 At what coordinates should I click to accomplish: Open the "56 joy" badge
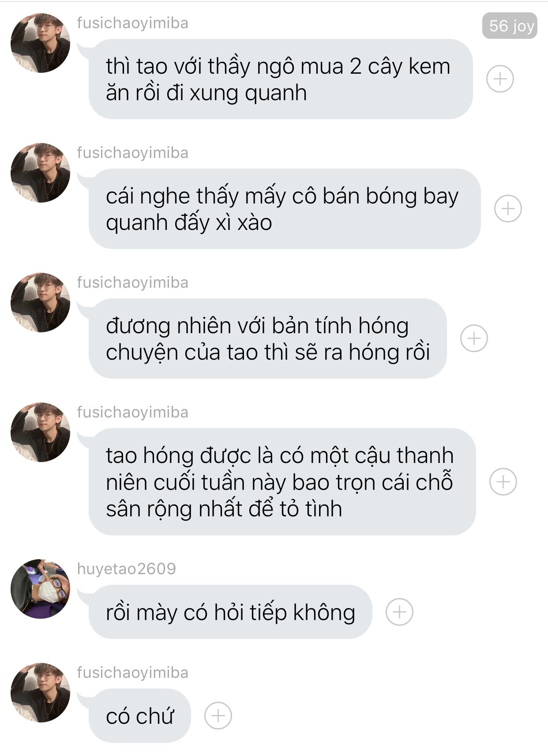tap(510, 26)
